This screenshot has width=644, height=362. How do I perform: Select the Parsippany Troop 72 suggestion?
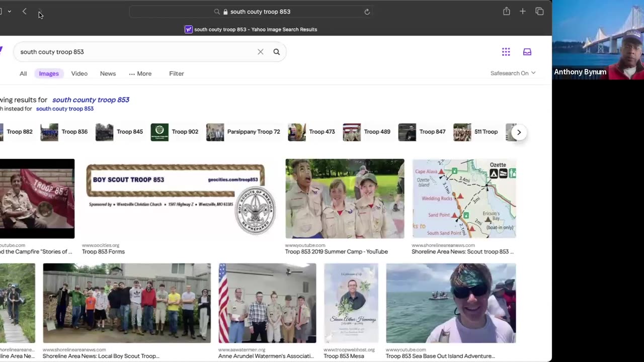click(x=244, y=132)
